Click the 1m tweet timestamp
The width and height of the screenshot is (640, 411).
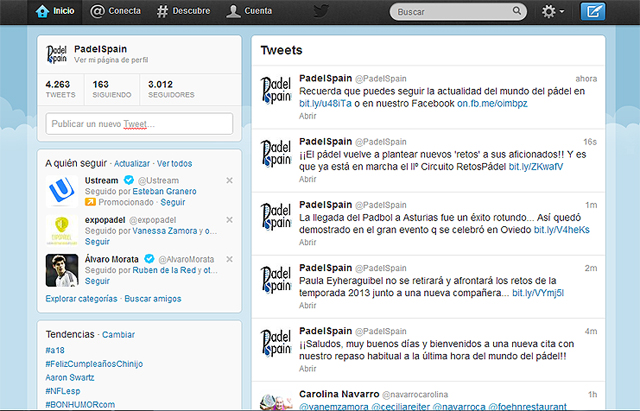(x=591, y=205)
